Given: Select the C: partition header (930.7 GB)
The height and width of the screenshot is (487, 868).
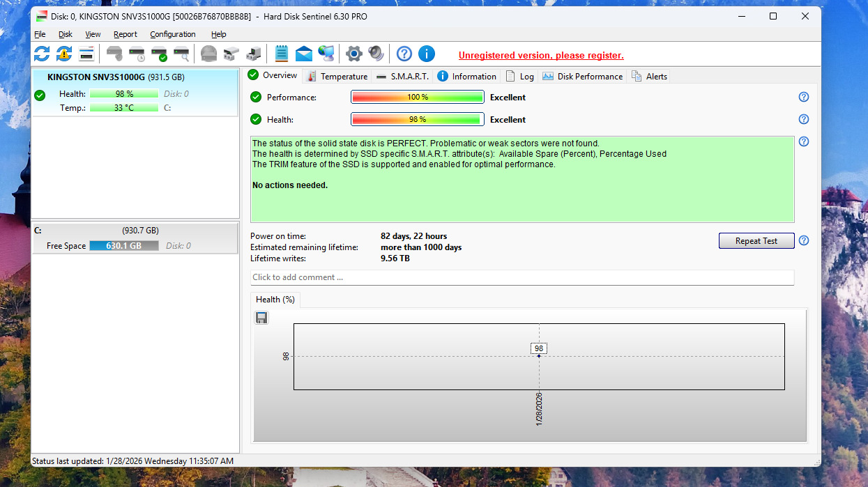Looking at the screenshot, I should [135, 230].
